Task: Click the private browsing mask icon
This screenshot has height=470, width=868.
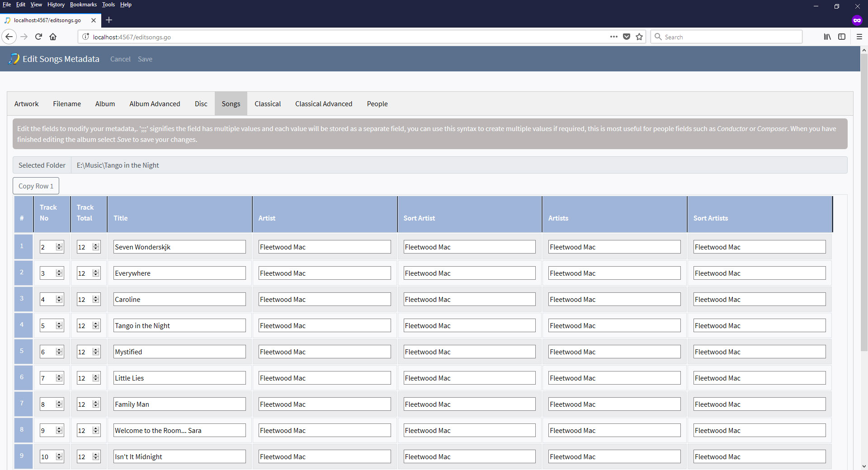Action: pos(857,20)
